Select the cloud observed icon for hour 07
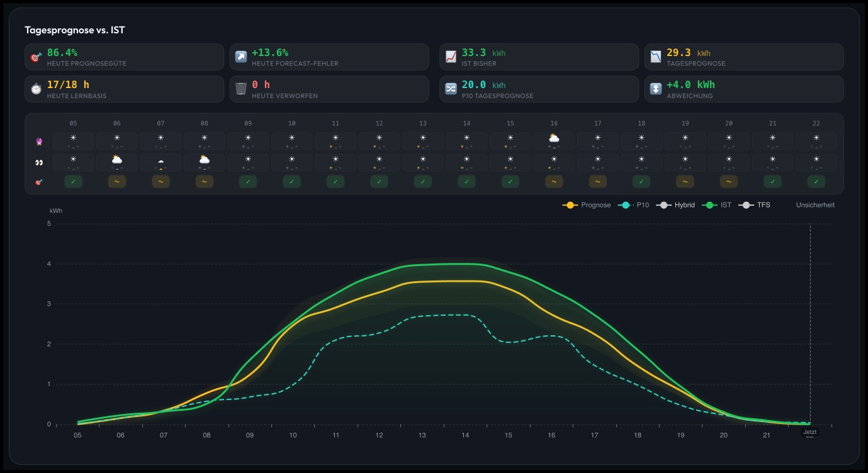This screenshot has width=868, height=473. point(161,160)
